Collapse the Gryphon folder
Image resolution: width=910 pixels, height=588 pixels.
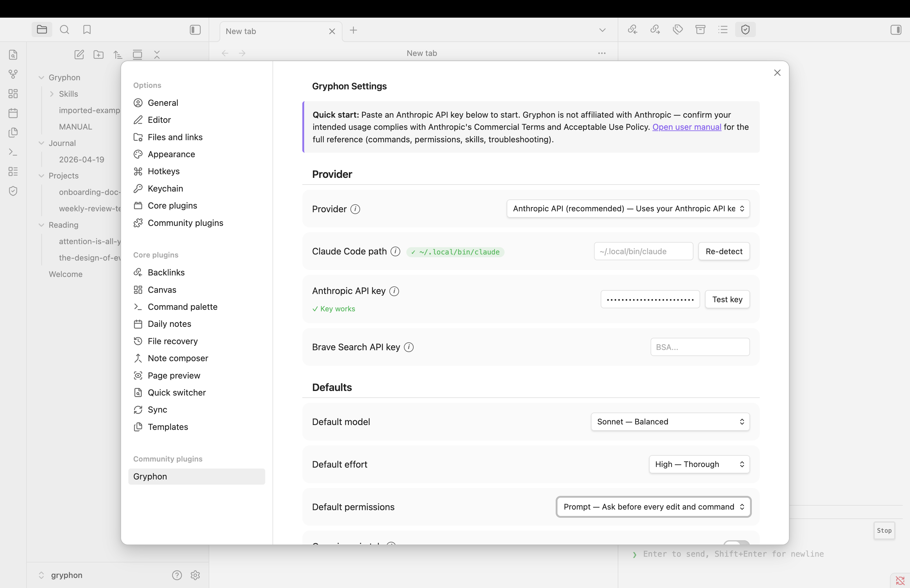click(x=41, y=78)
